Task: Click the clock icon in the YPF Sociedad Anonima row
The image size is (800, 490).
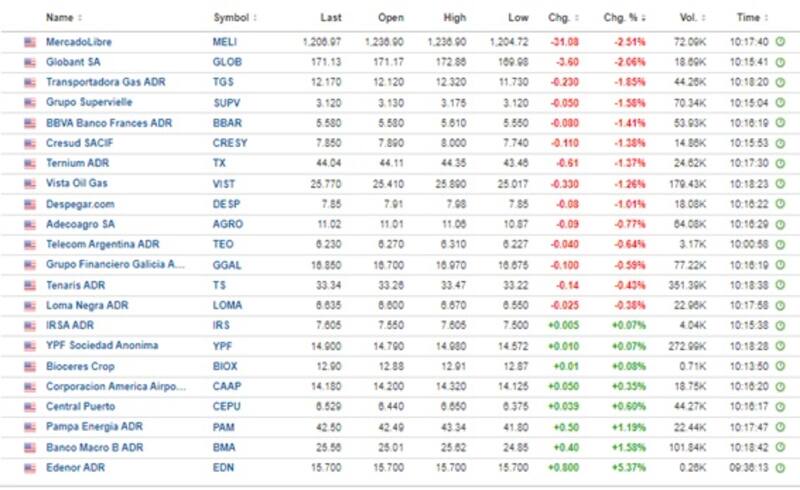Action: (780, 345)
